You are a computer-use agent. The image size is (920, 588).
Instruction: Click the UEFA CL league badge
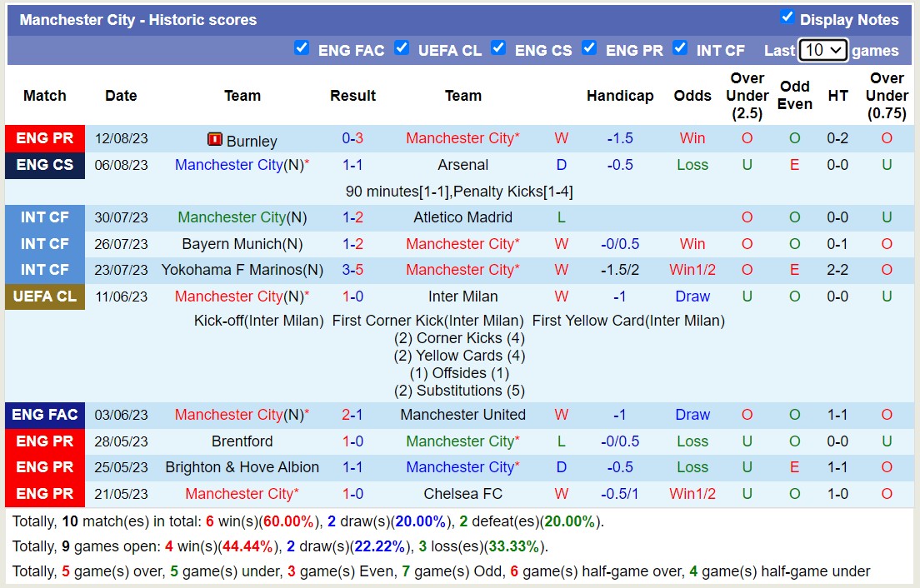(45, 296)
